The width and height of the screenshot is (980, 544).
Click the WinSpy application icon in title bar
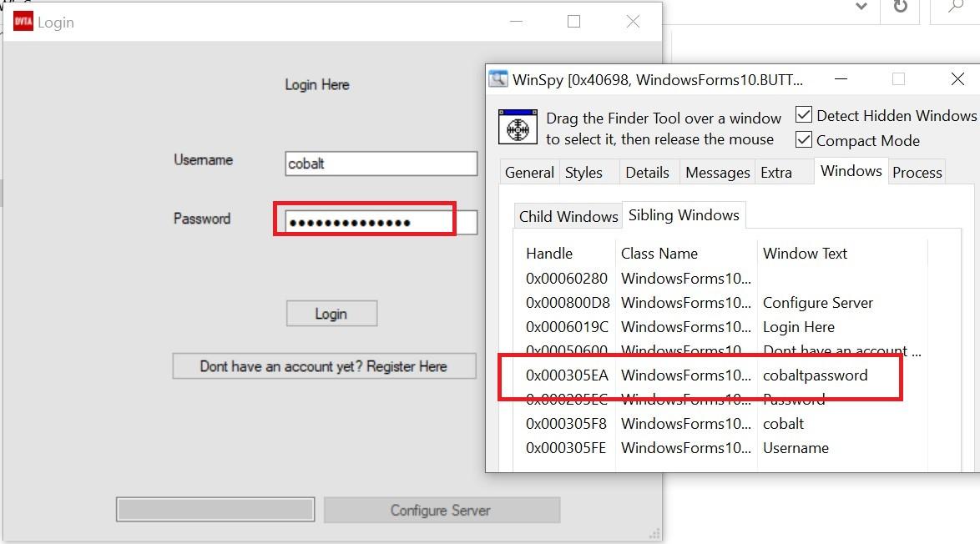498,78
